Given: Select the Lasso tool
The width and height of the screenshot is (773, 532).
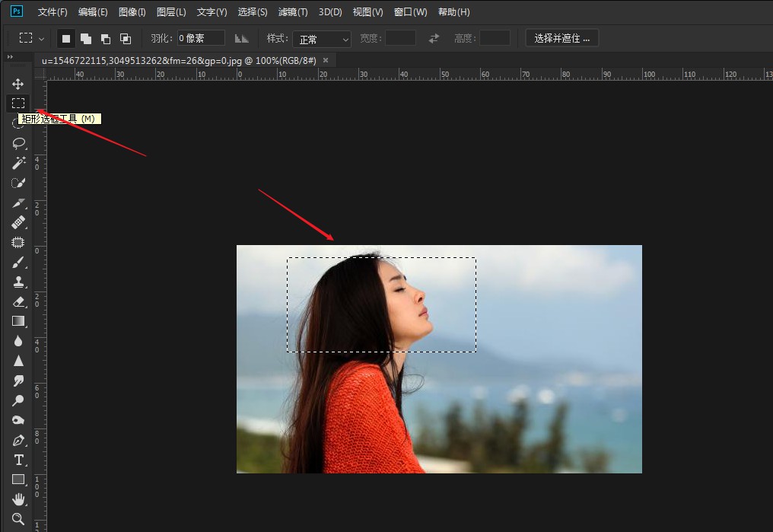Looking at the screenshot, I should click(18, 143).
